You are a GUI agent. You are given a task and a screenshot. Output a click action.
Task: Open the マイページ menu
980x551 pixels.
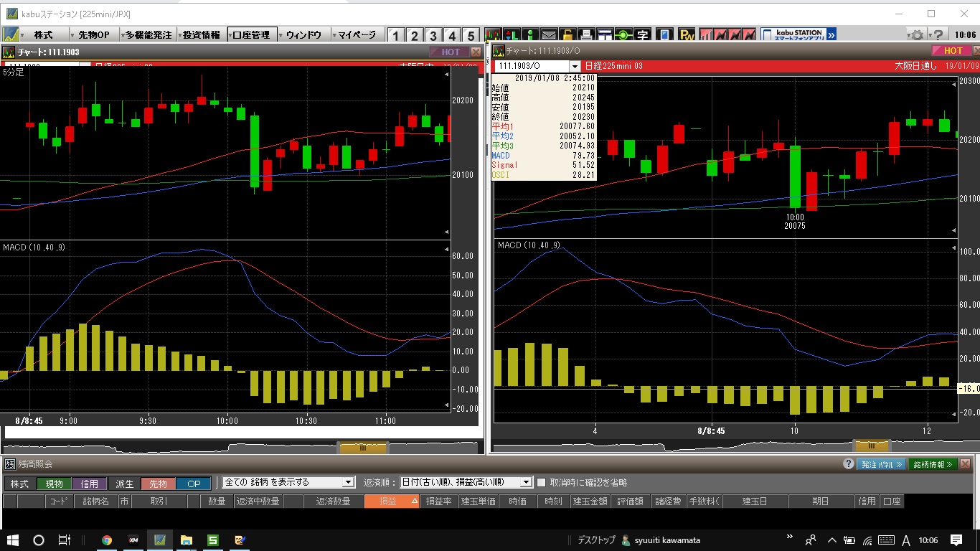357,34
